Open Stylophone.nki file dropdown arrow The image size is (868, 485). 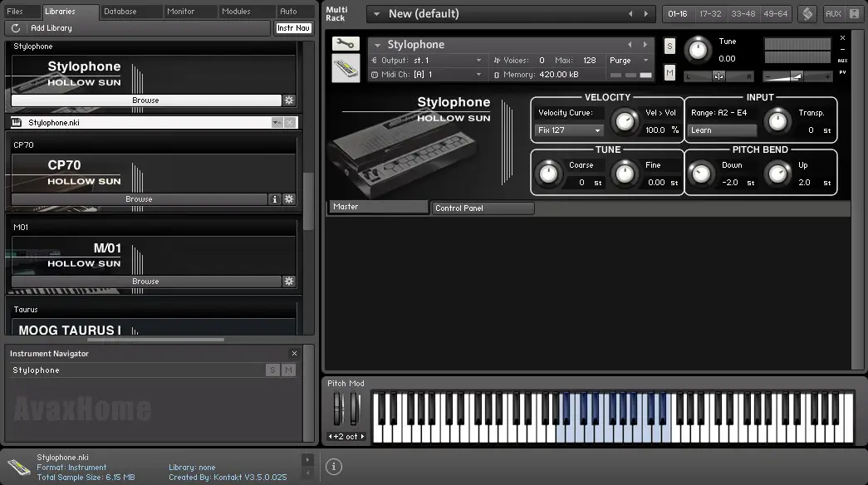[x=277, y=122]
